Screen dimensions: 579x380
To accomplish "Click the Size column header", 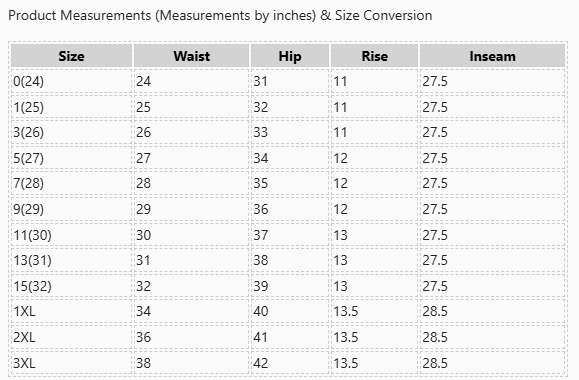I will click(x=71, y=56).
